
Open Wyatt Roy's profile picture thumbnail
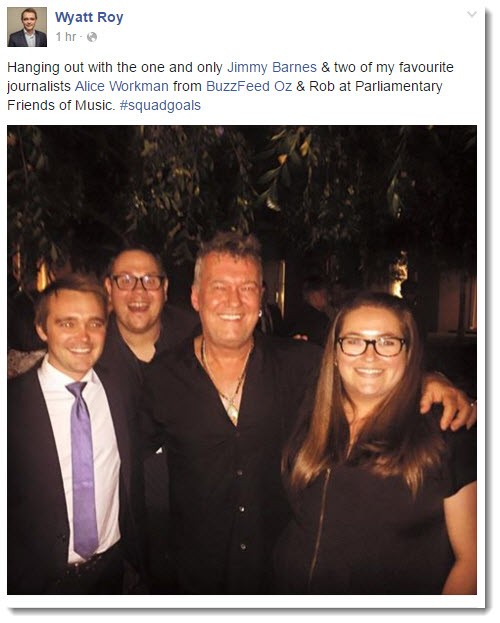point(27,27)
